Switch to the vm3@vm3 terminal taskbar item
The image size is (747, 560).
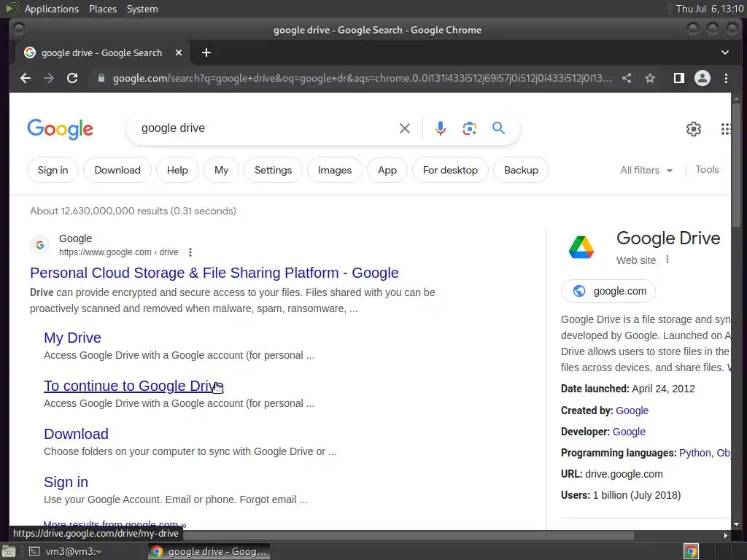65,551
